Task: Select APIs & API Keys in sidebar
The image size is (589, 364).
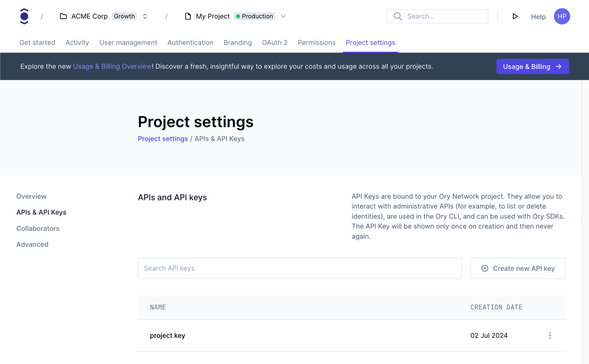Action: pyautogui.click(x=42, y=212)
